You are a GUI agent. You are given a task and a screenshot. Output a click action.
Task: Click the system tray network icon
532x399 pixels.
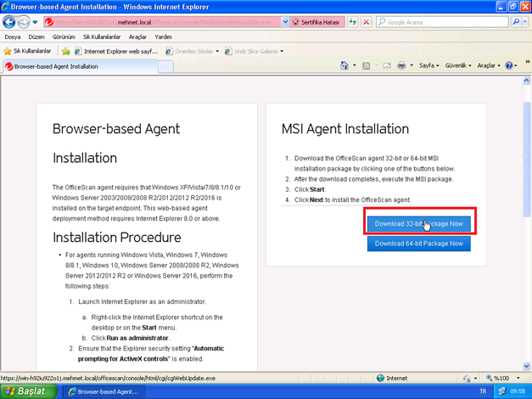point(502,391)
